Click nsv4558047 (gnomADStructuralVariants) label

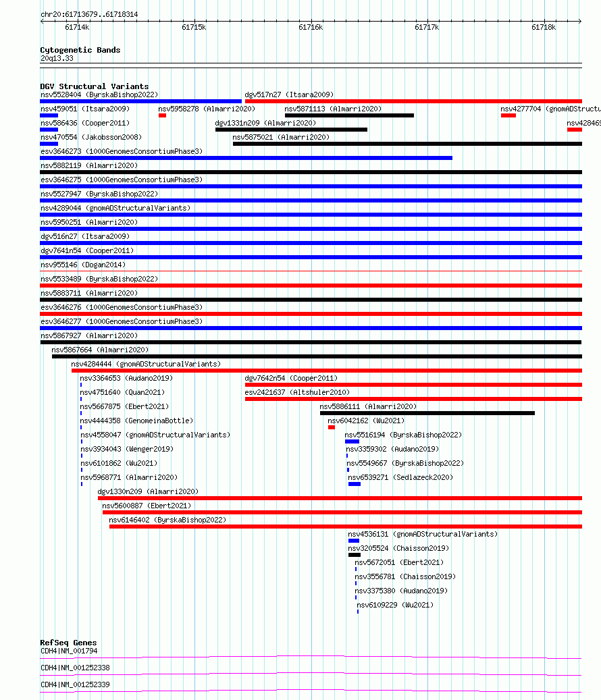pos(155,435)
